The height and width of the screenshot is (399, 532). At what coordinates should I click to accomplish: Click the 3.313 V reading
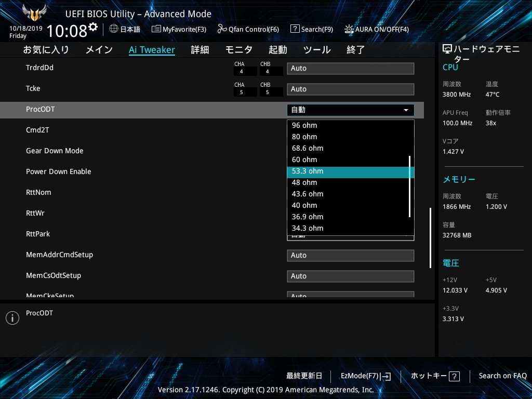tap(453, 319)
